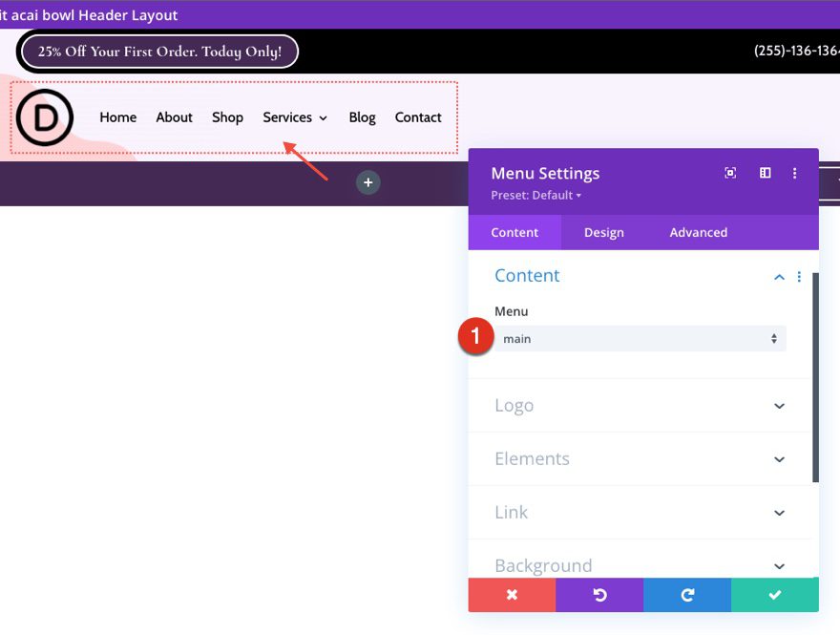Open the three-dot options menu in Menu Settings
The width and height of the screenshot is (840, 635).
pos(795,173)
